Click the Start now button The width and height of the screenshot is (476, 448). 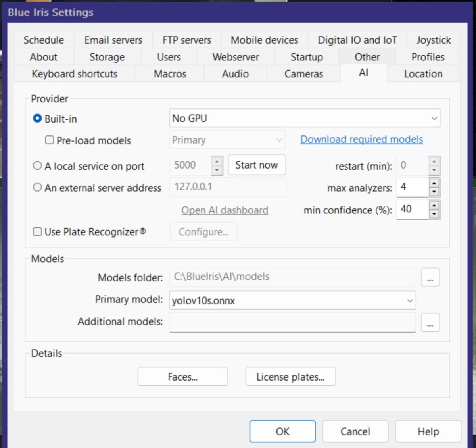(x=257, y=165)
